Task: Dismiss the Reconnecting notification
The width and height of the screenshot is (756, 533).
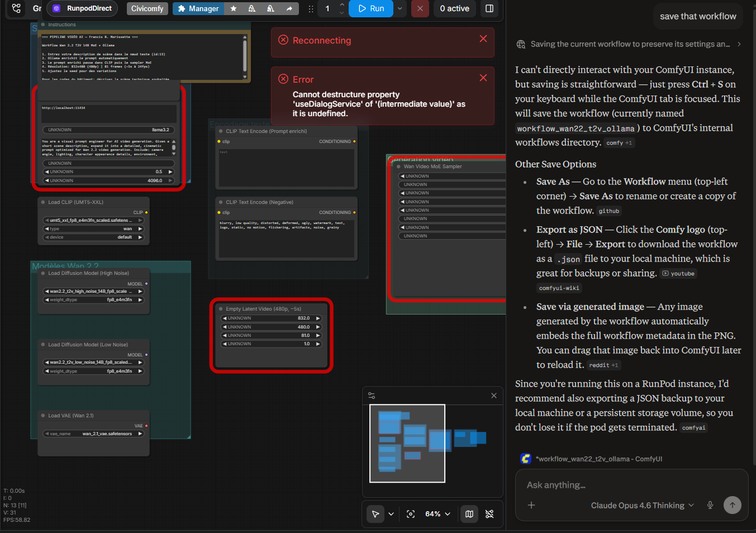Action: [x=483, y=39]
